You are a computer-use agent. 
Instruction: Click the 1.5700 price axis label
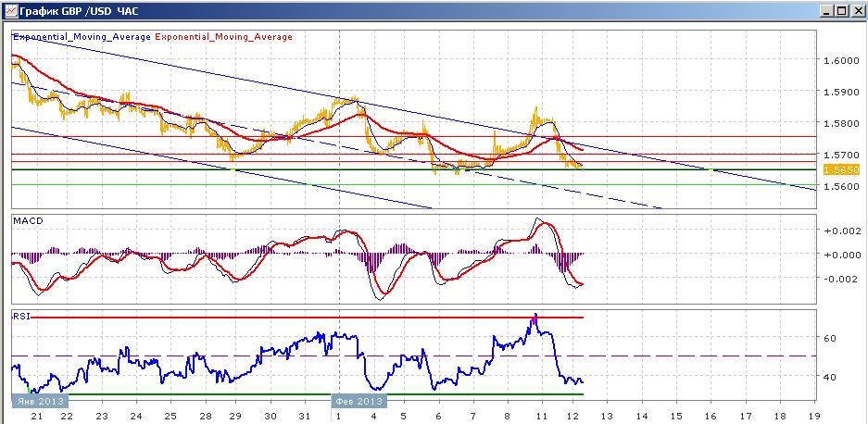pos(841,155)
